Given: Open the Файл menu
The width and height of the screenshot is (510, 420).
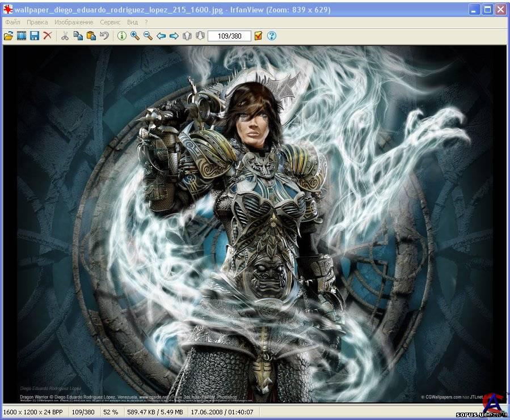Looking at the screenshot, I should coord(12,22).
